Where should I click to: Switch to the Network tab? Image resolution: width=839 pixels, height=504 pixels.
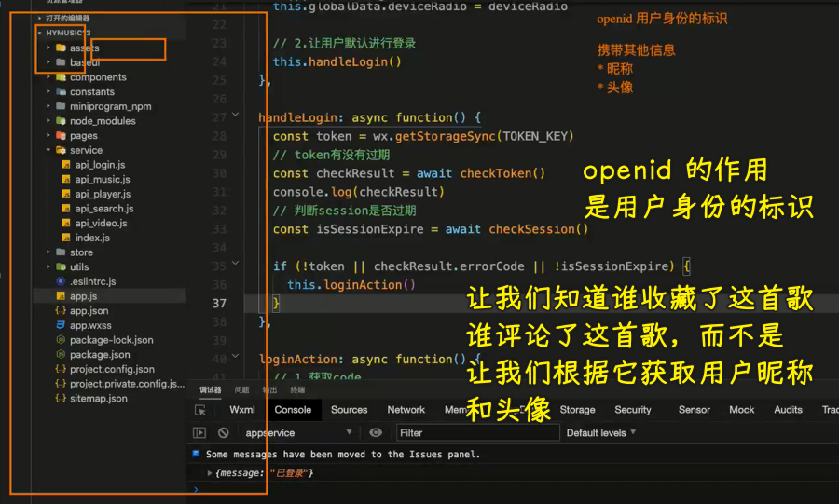click(x=406, y=410)
